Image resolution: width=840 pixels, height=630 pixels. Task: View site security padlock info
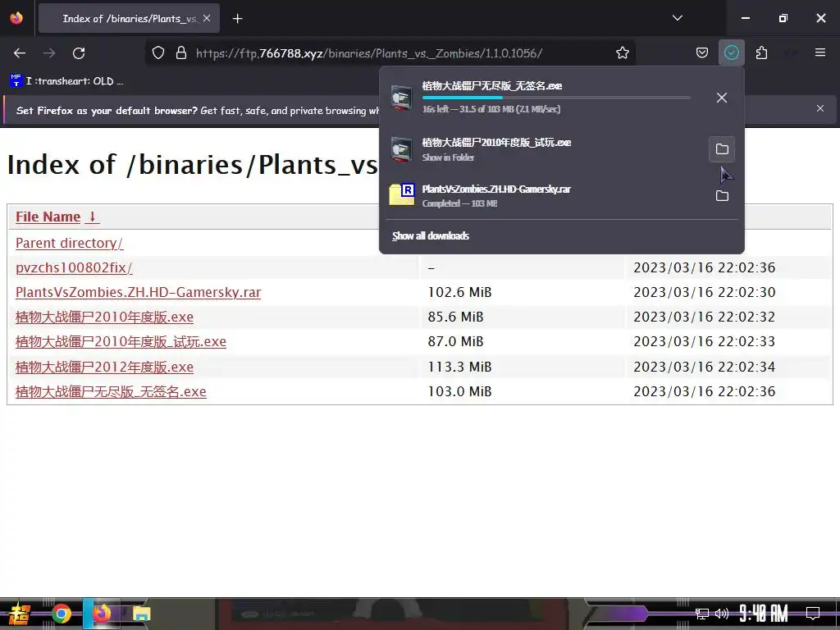(x=181, y=53)
